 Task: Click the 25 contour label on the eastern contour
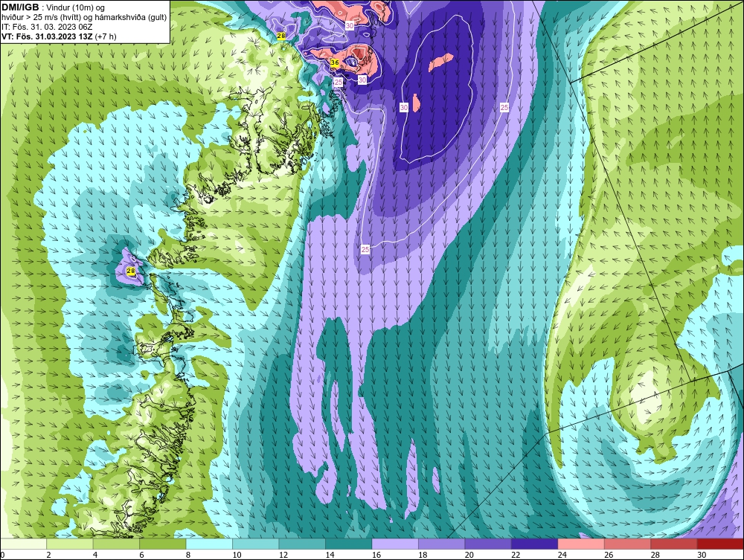point(504,108)
